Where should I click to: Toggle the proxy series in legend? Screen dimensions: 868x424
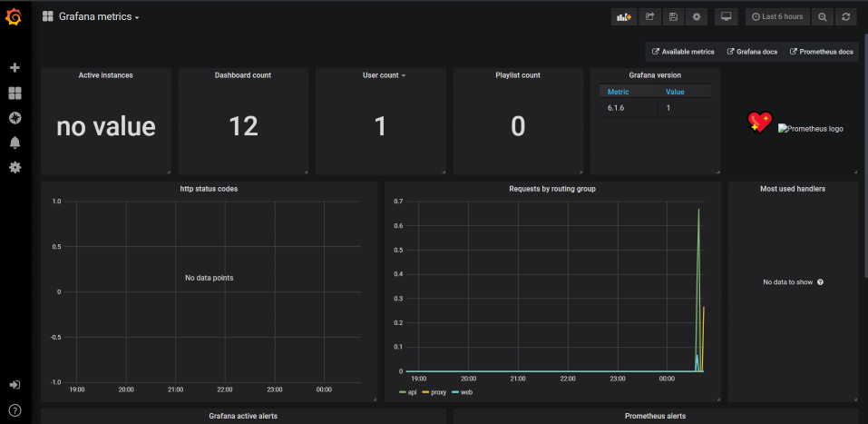point(438,392)
